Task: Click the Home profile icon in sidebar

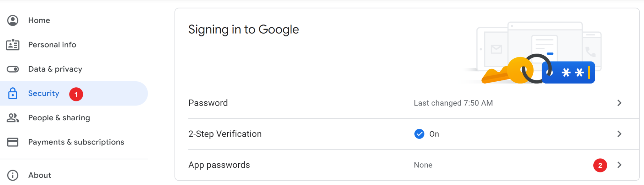Action: click(x=13, y=20)
